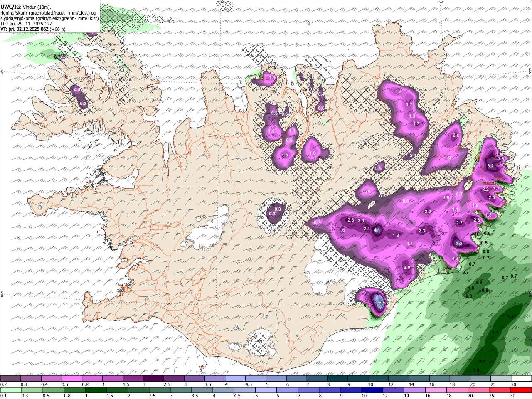
Task: Click the '4.1' snowfall peak value on map
Action: [377, 229]
